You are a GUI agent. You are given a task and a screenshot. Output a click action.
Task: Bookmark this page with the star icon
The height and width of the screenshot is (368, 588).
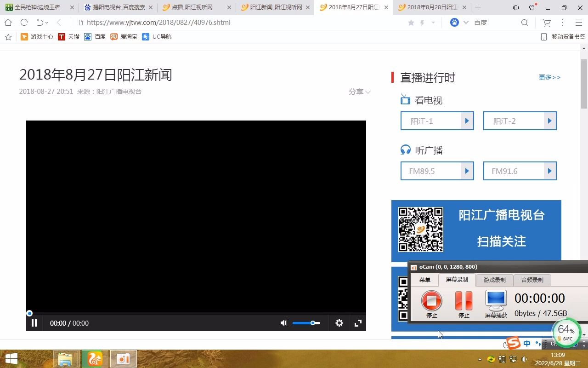pyautogui.click(x=411, y=23)
